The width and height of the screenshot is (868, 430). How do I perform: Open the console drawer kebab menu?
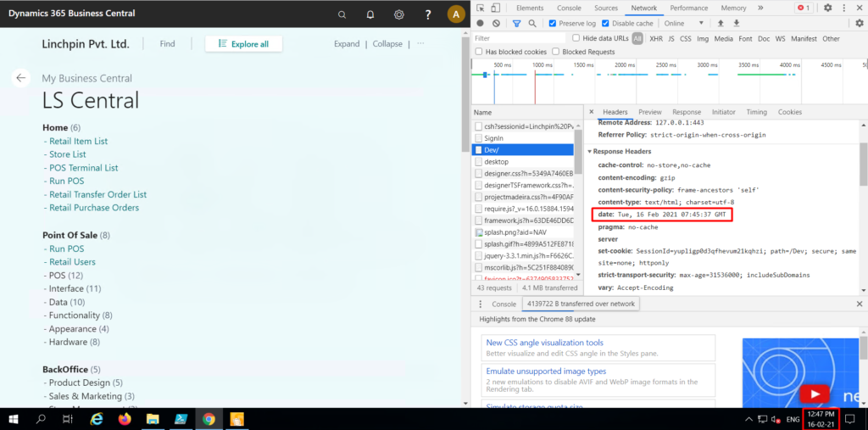coord(481,304)
